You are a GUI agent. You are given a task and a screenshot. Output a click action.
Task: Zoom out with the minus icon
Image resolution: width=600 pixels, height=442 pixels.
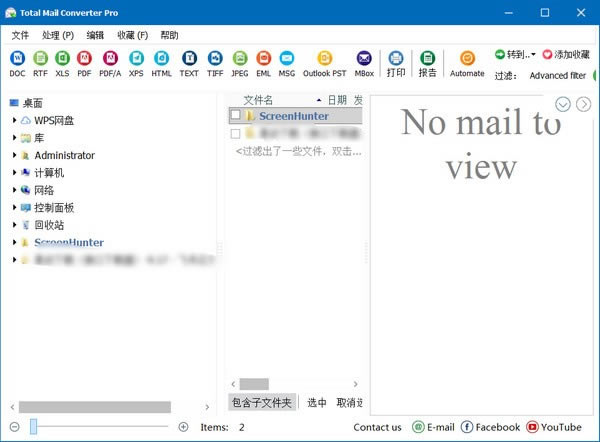(x=15, y=427)
